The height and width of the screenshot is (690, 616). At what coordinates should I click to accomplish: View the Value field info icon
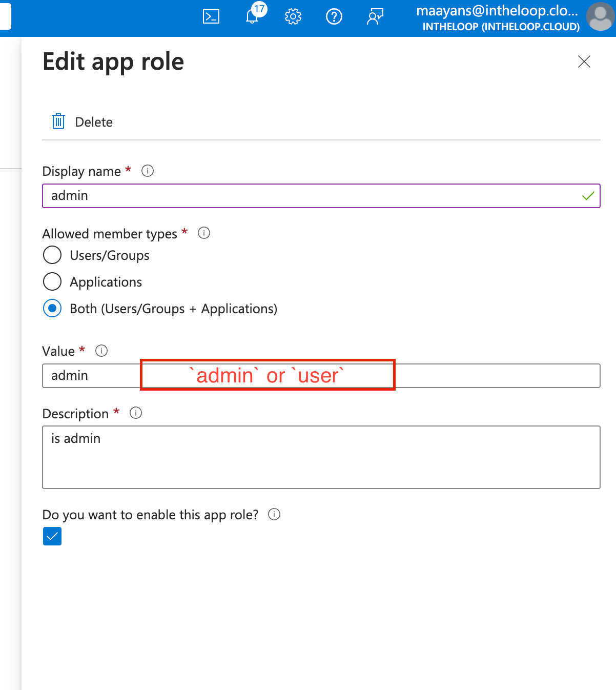(101, 351)
